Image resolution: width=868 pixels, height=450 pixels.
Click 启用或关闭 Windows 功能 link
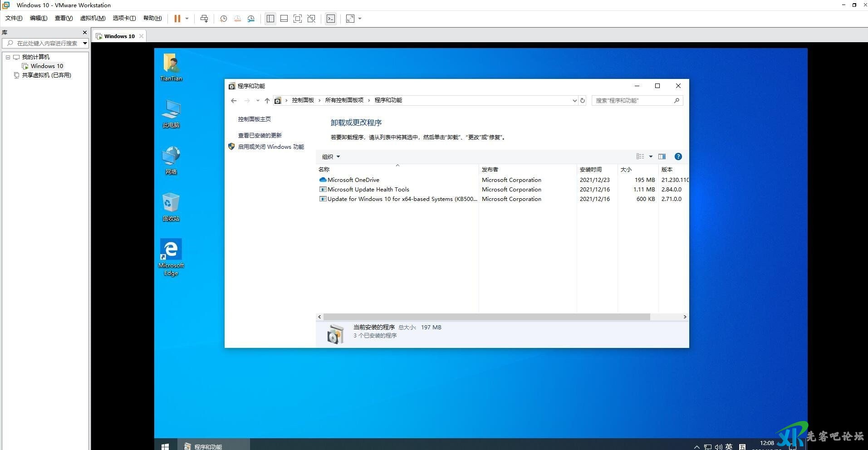coord(271,147)
